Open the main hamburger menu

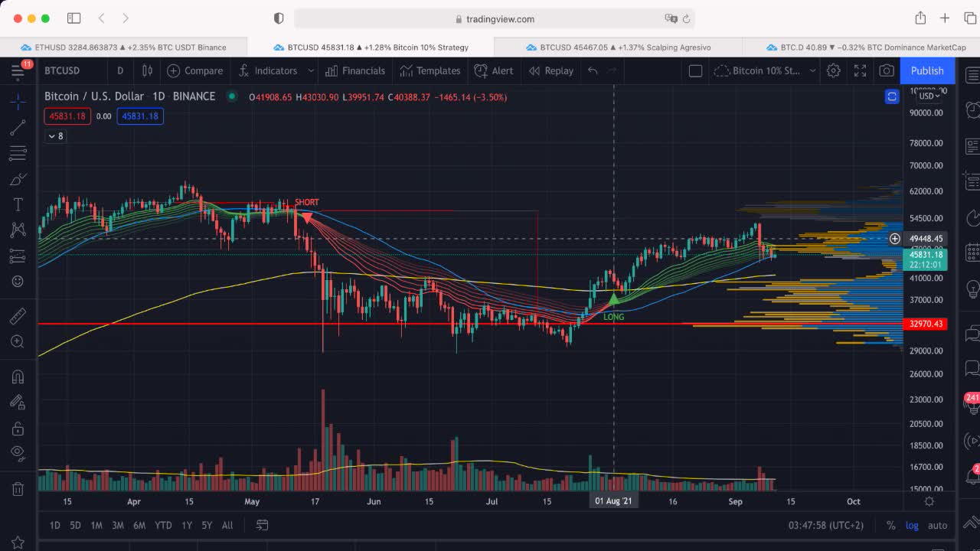[x=17, y=71]
